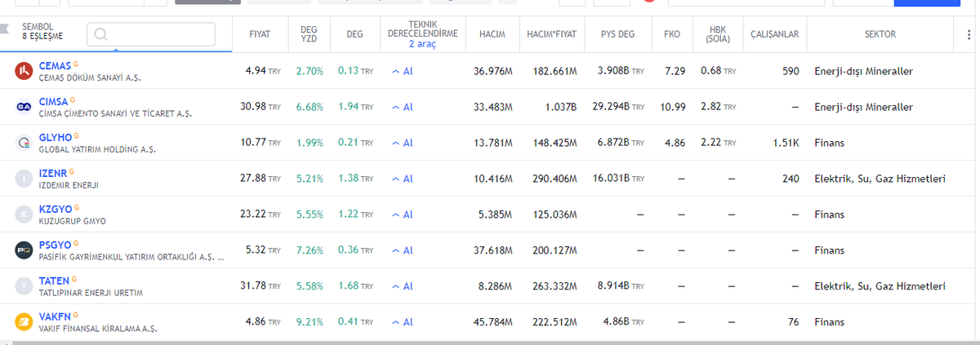Open the KZGYO ticker link
Screen dimensions: 980x345
click(x=55, y=208)
